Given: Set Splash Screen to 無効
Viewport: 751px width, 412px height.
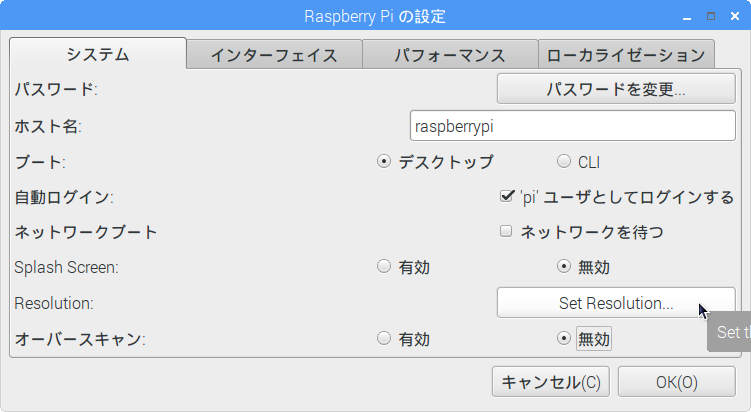Looking at the screenshot, I should click(x=583, y=267).
